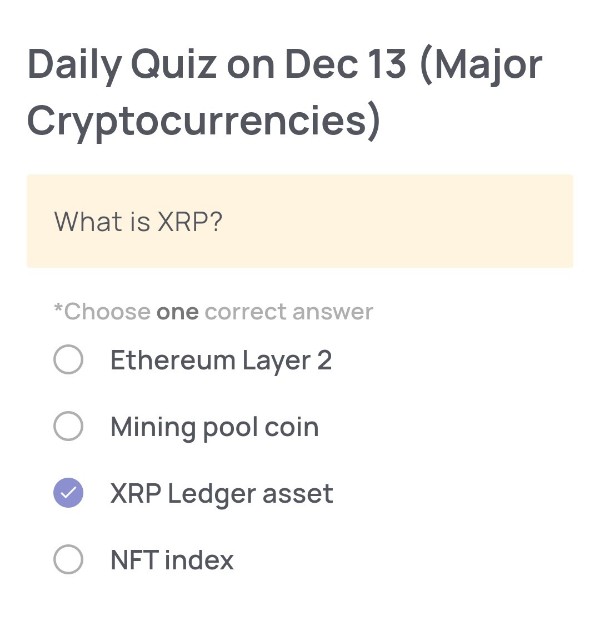Choose the Mining pool coin radio option
600x626 pixels.
(68, 427)
